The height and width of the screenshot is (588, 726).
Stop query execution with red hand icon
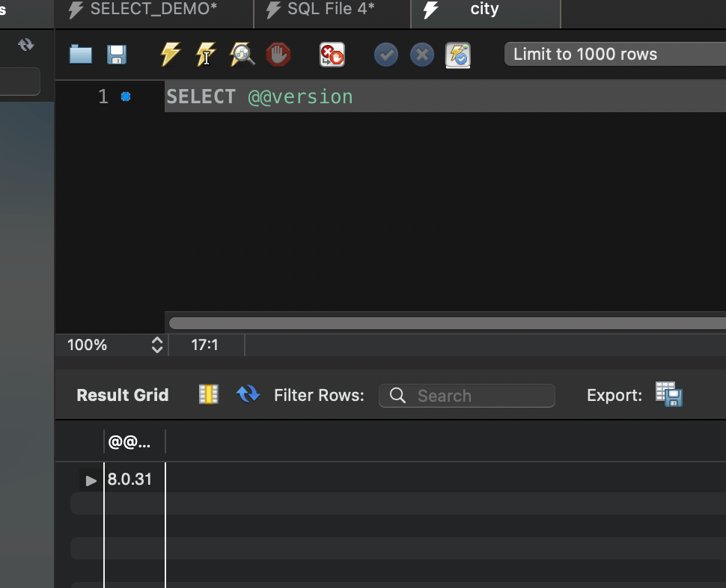tap(278, 55)
